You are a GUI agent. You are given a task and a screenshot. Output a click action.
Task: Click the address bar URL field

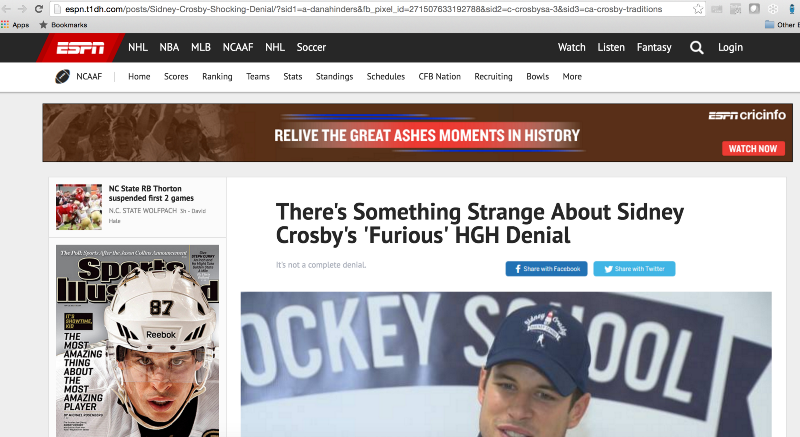[378, 9]
